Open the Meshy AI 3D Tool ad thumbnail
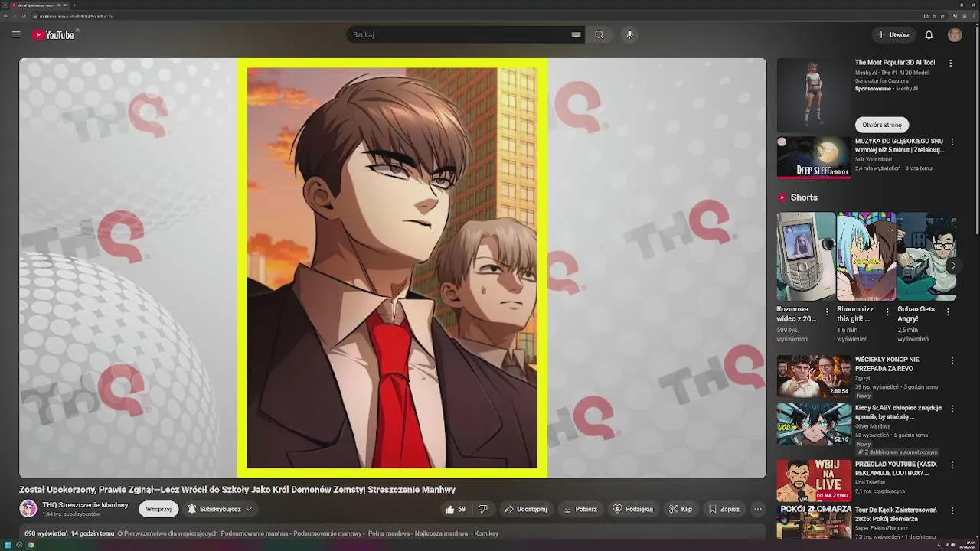 coord(814,95)
